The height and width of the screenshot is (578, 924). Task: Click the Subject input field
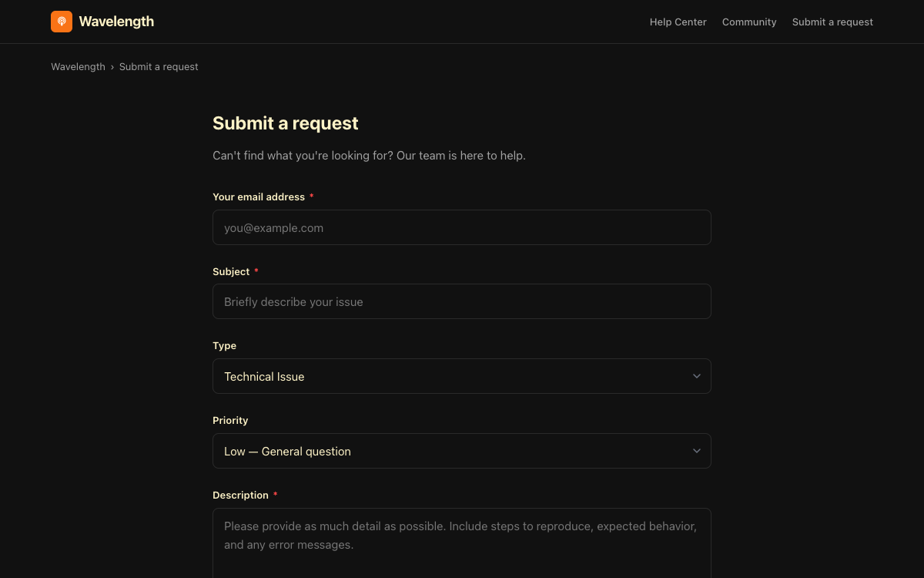(x=462, y=301)
